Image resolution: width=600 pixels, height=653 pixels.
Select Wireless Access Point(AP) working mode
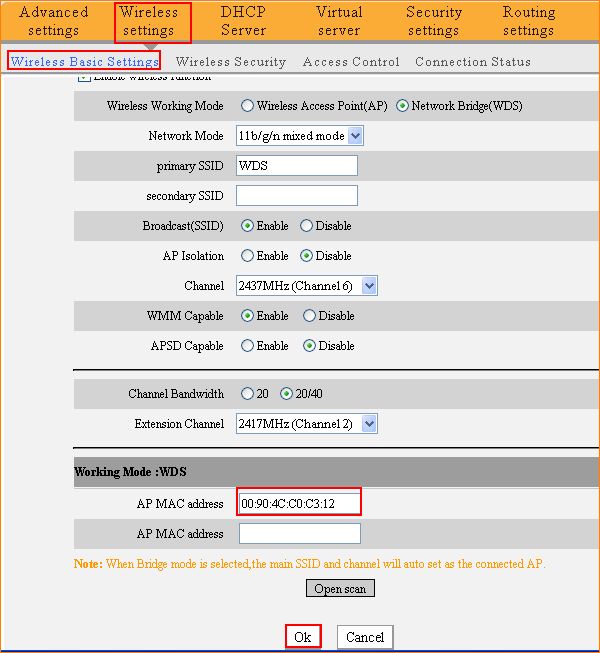pyautogui.click(x=247, y=106)
